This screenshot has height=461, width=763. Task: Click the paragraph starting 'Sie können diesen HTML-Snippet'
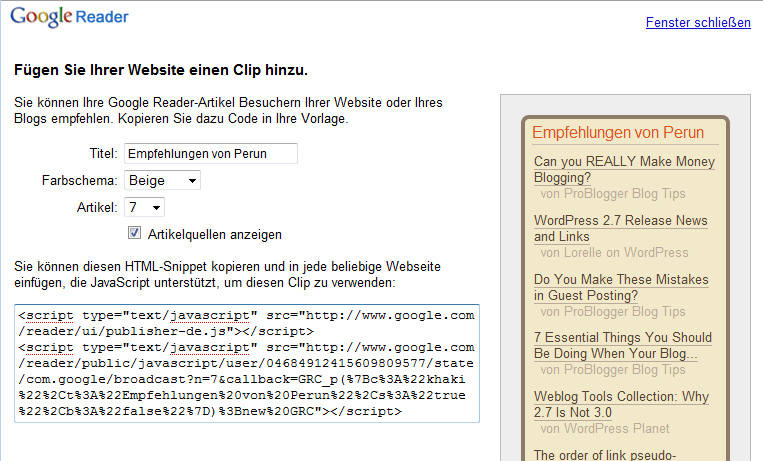227,275
